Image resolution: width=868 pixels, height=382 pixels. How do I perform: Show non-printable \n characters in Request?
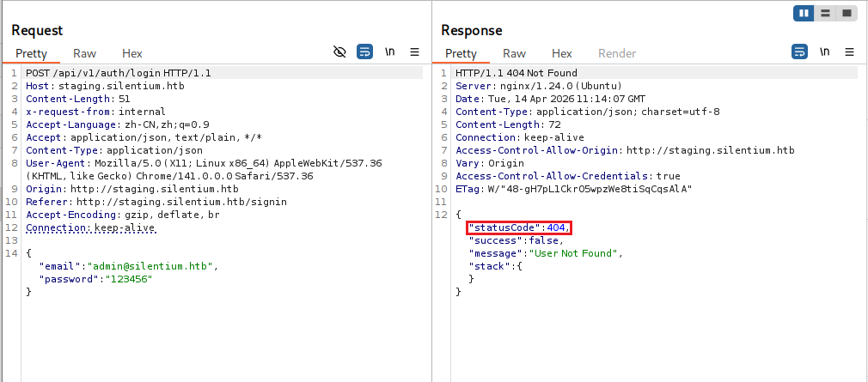(389, 52)
